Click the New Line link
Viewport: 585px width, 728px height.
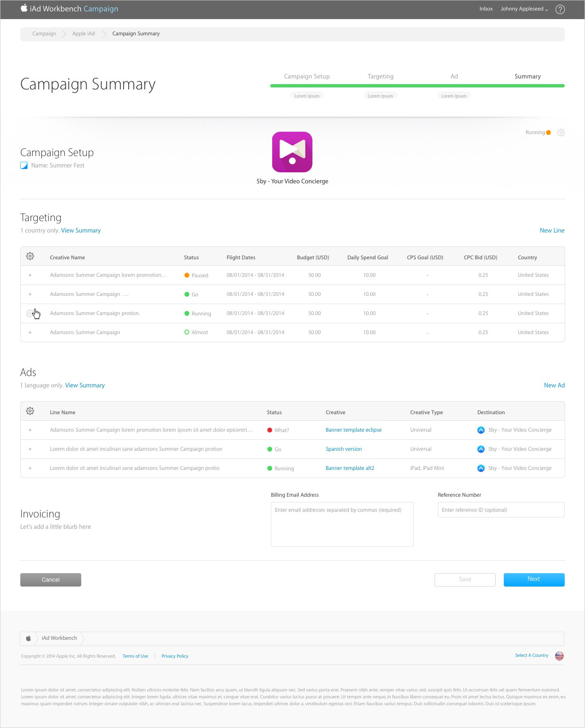[x=552, y=230]
